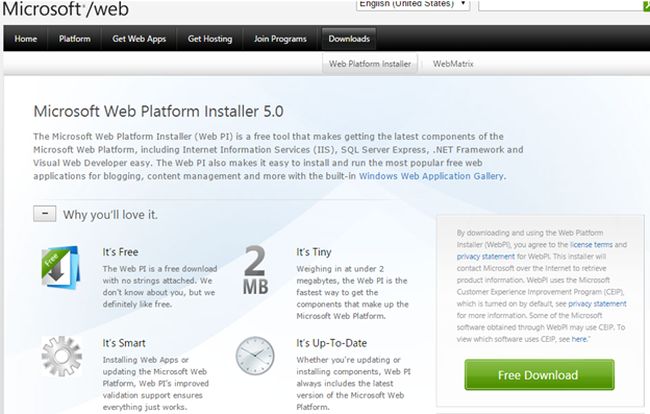
Task: Click the 2 MB size graphic
Action: [x=255, y=270]
